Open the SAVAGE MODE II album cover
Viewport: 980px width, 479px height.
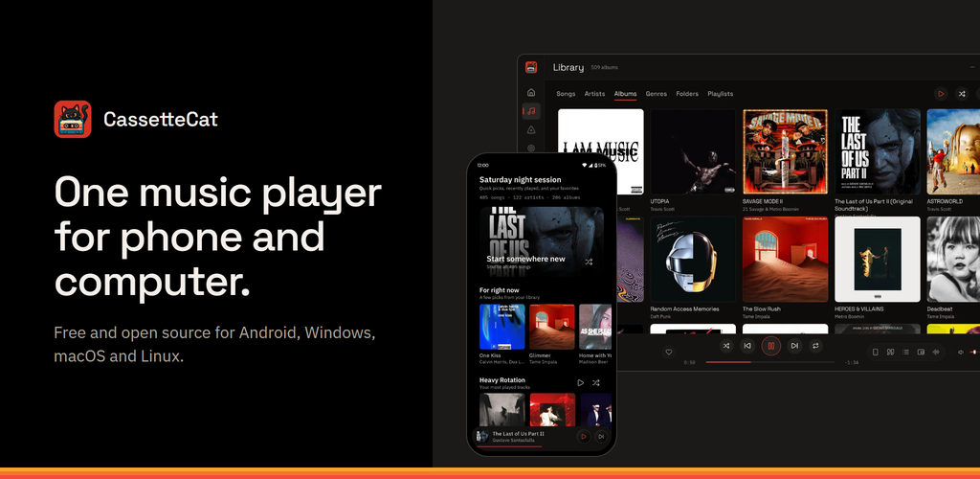(x=785, y=152)
